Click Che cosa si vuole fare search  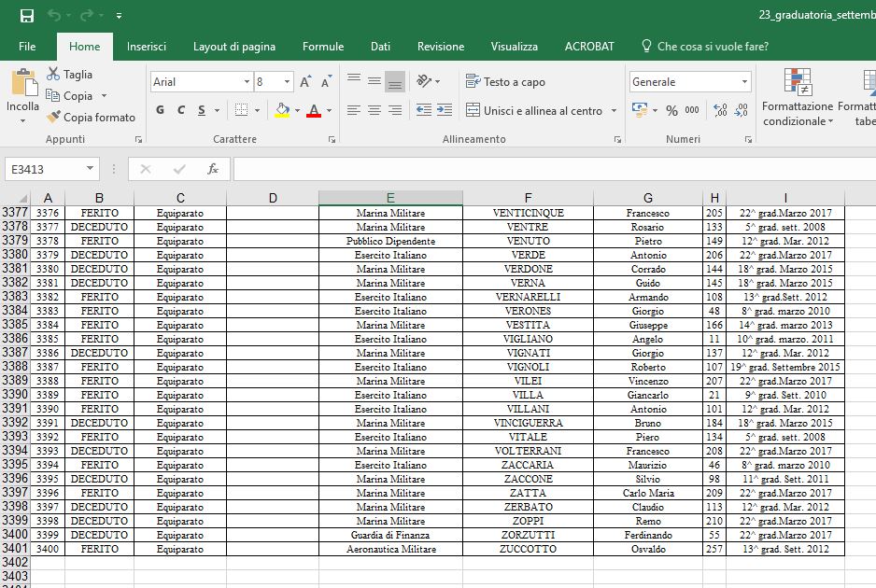pyautogui.click(x=705, y=47)
